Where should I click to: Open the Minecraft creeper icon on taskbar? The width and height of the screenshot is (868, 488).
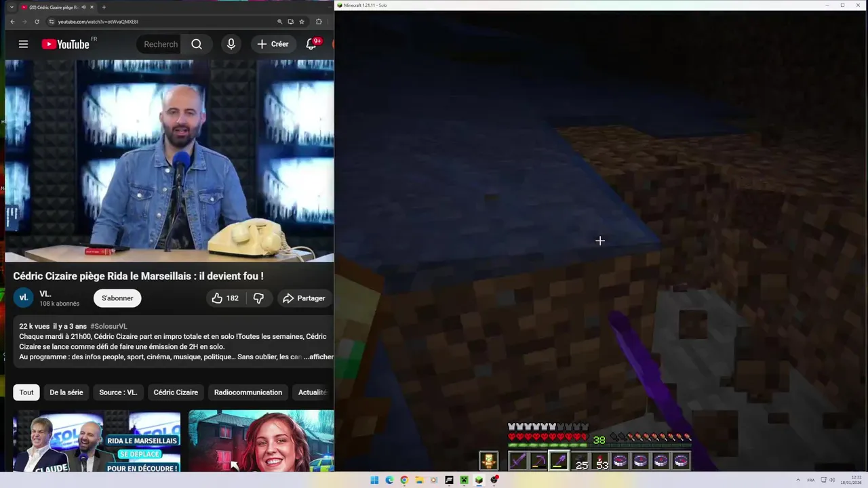464,480
